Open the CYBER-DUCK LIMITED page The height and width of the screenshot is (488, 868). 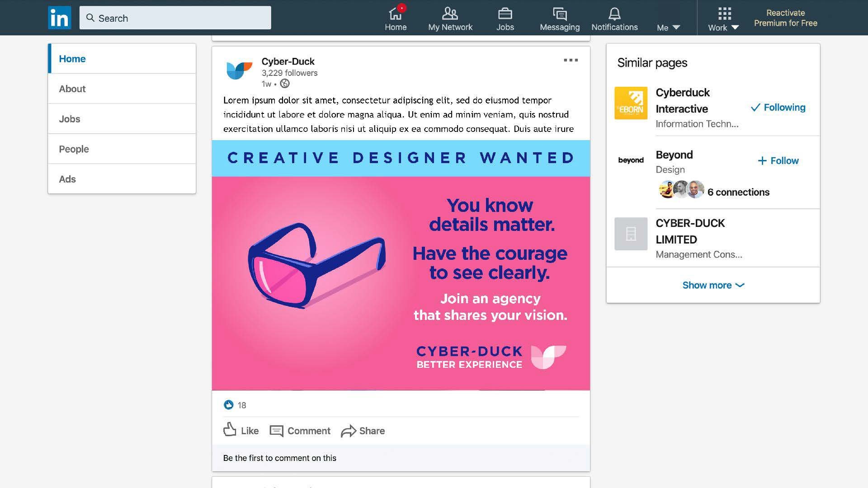click(690, 231)
